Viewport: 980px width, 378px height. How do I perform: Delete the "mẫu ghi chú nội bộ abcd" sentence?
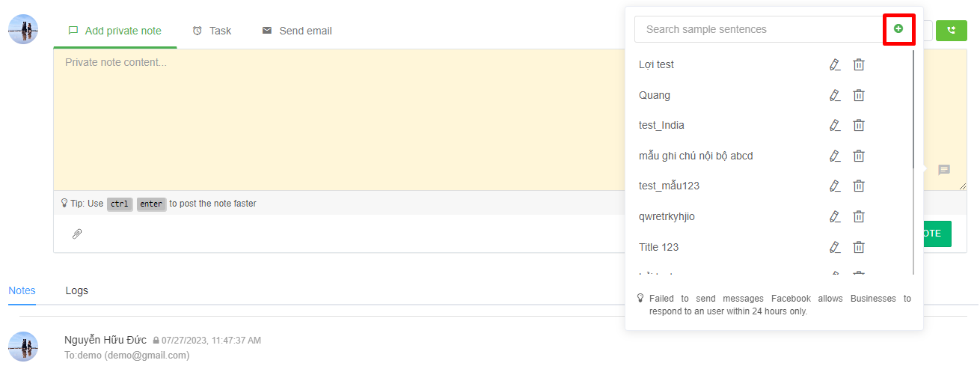coord(859,156)
